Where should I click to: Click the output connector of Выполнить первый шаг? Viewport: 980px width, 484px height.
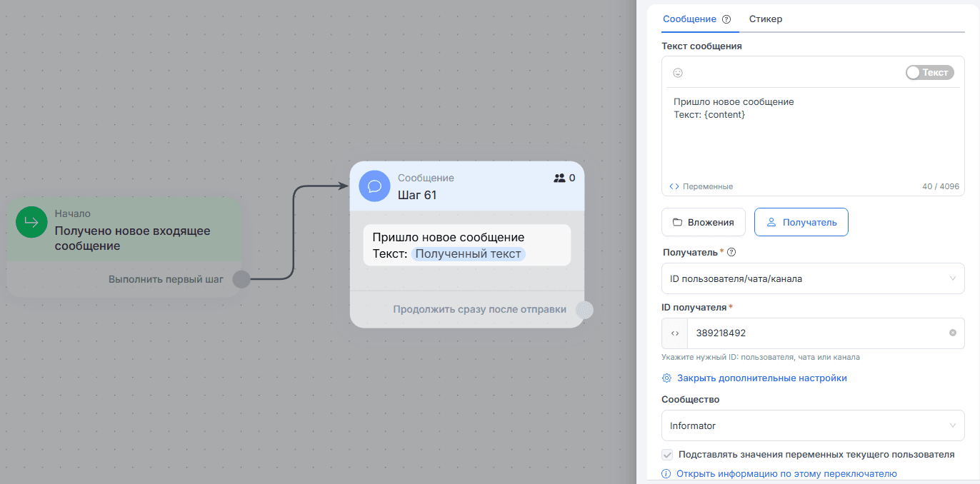[241, 279]
